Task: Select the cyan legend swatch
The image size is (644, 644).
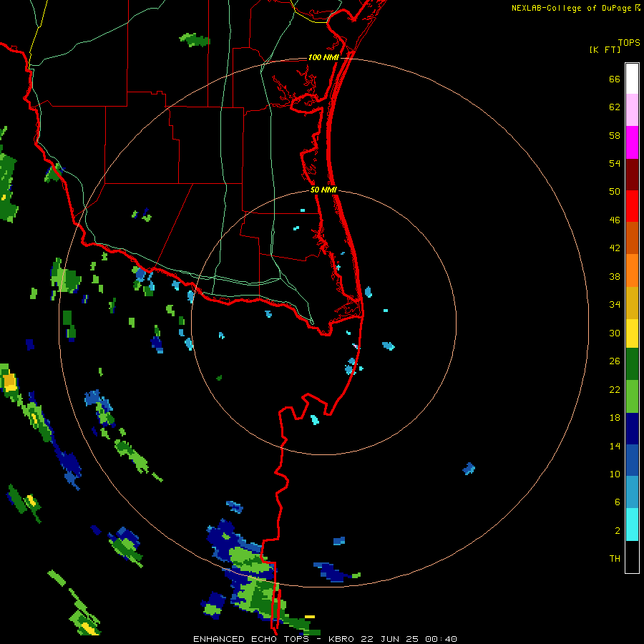Action: coord(632,525)
